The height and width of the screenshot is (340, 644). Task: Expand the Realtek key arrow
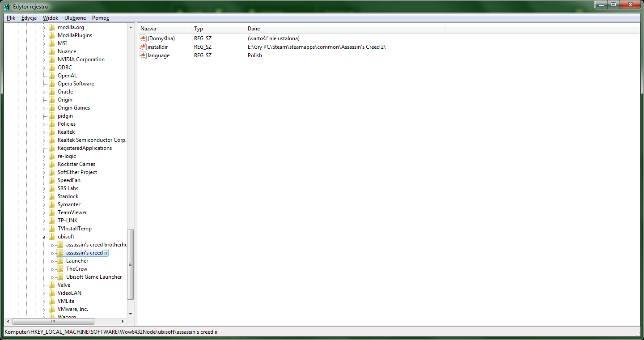click(x=44, y=132)
